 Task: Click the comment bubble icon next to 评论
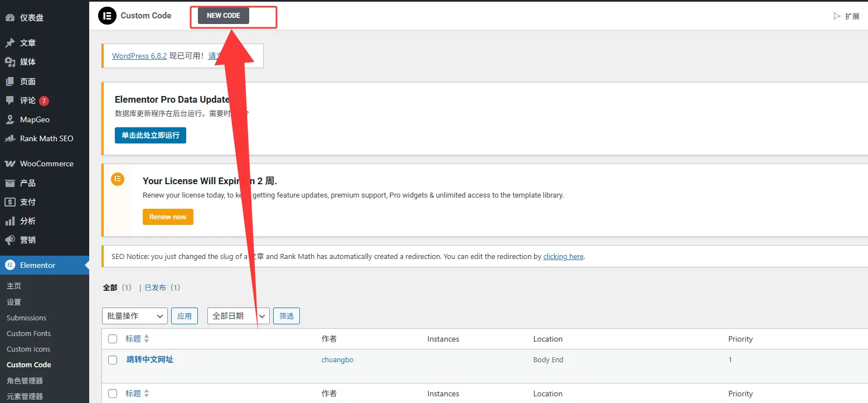coord(10,100)
